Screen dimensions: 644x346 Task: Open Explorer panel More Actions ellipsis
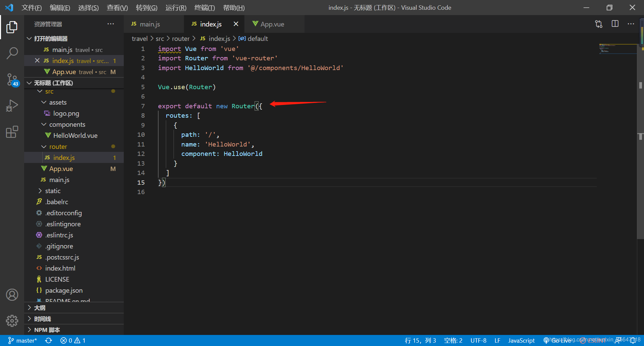(x=111, y=24)
